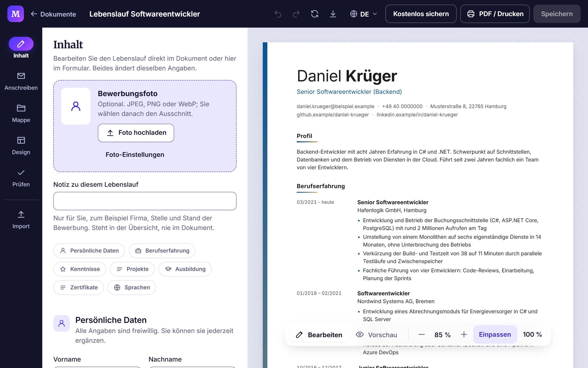Click Einpassen zoom option

pyautogui.click(x=495, y=335)
